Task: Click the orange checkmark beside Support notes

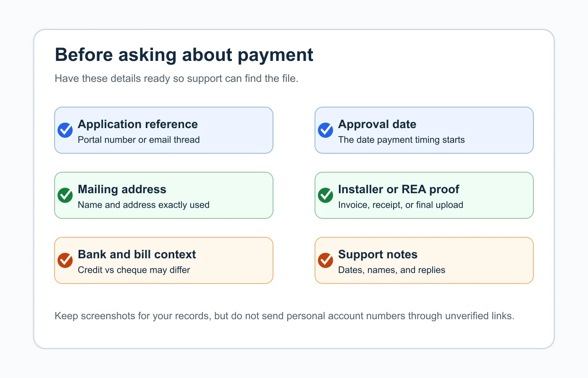Action: (x=325, y=260)
